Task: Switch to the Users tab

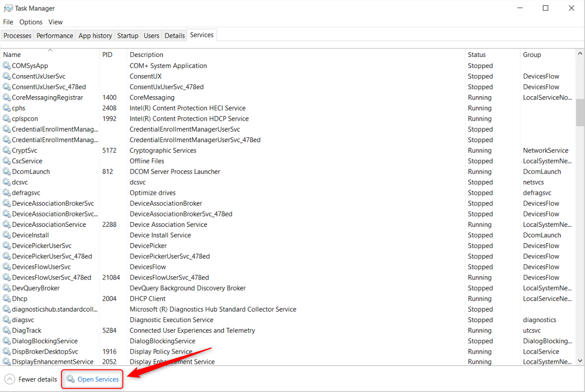Action: [x=152, y=35]
